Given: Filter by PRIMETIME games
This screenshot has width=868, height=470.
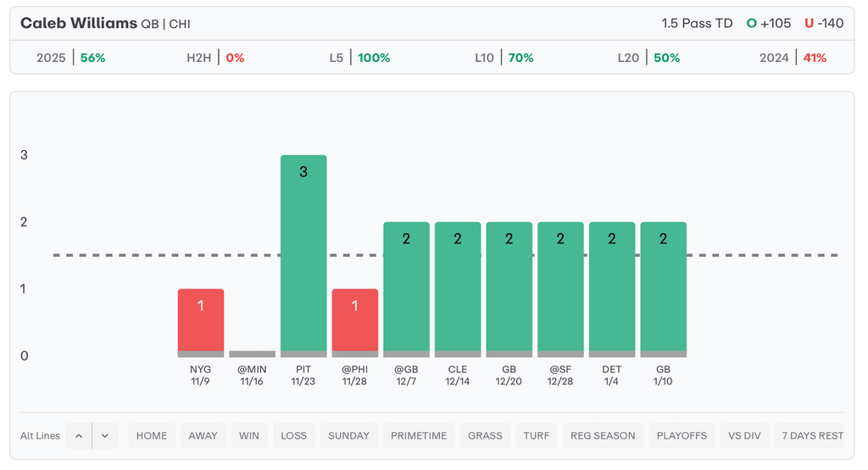Looking at the screenshot, I should pos(419,436).
